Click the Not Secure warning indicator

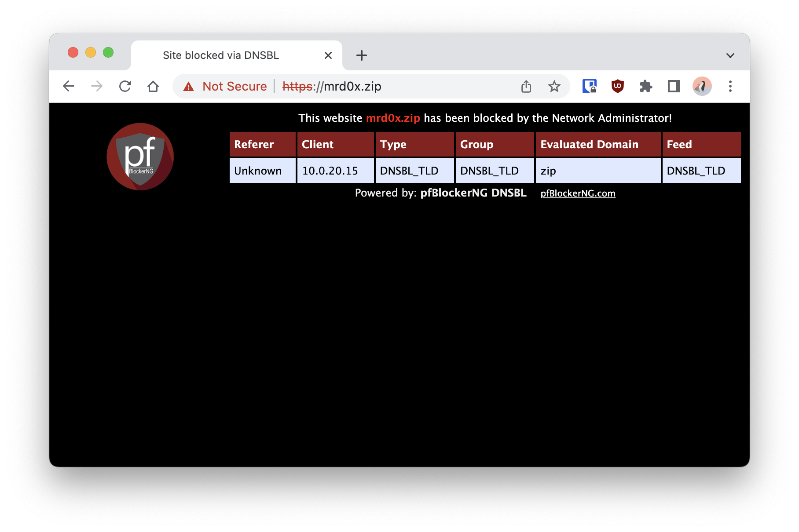click(x=225, y=86)
